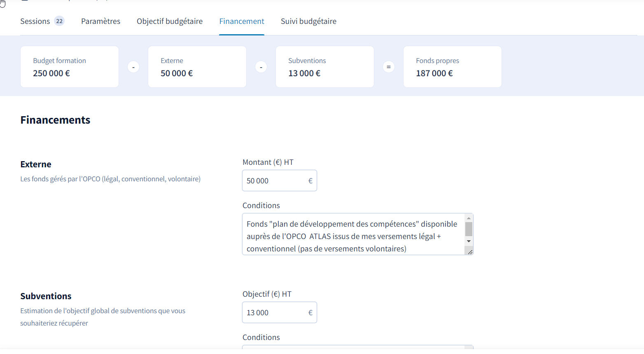The height and width of the screenshot is (354, 644).
Task: Focus the Subventions Objectif (€) HT field
Action: (x=280, y=312)
